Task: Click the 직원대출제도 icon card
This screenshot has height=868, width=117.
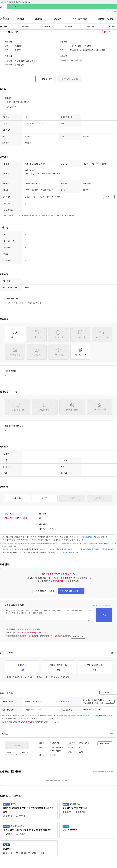Action: [x=37, y=352]
